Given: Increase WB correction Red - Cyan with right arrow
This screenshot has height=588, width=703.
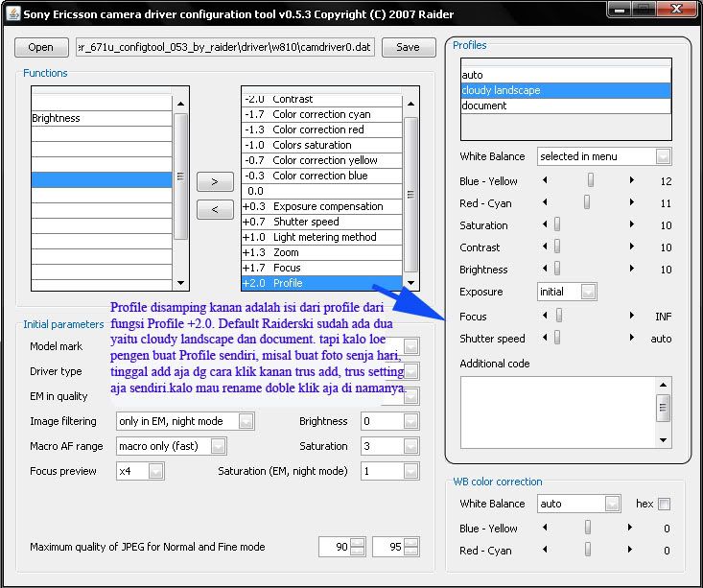Looking at the screenshot, I should [x=630, y=550].
